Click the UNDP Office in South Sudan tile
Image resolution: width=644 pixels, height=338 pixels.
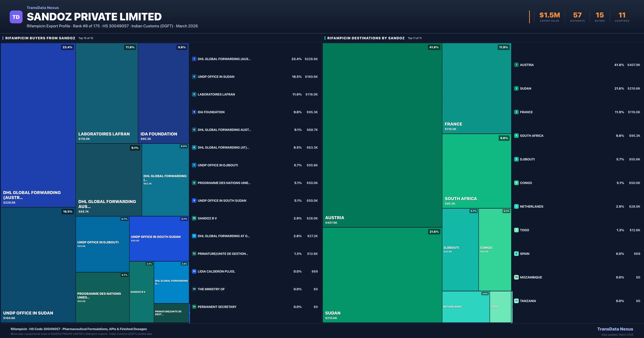tap(159, 238)
